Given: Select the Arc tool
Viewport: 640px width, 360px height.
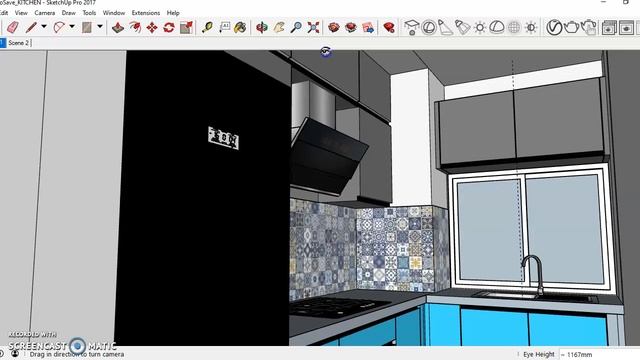Looking at the screenshot, I should click(x=59, y=27).
